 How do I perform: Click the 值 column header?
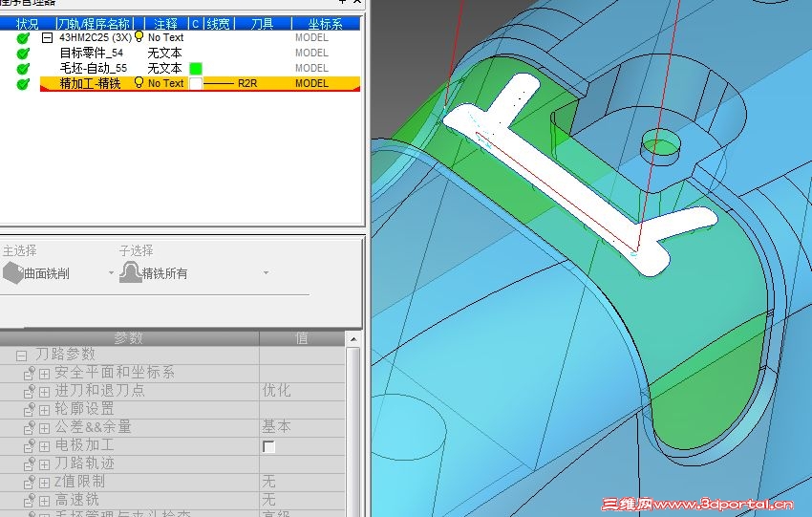click(x=302, y=338)
